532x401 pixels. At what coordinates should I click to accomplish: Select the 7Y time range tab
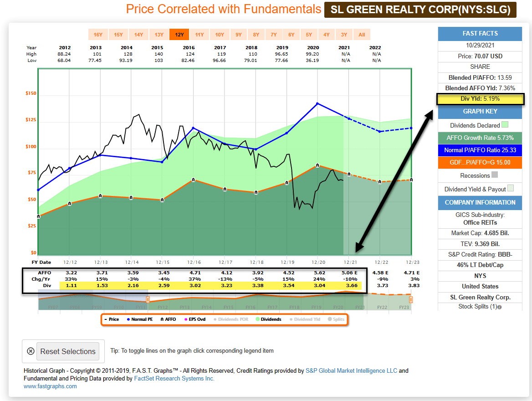click(274, 35)
